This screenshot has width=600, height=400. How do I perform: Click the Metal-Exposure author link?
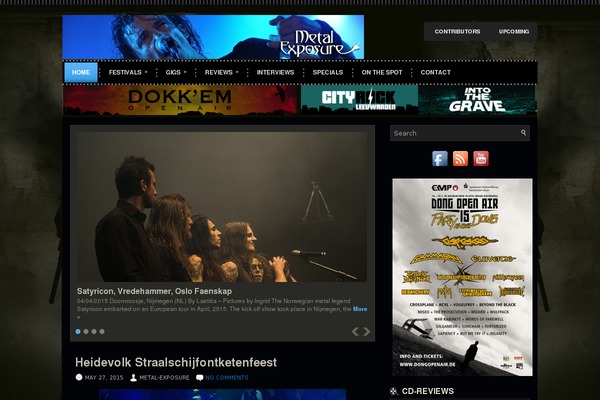[164, 378]
